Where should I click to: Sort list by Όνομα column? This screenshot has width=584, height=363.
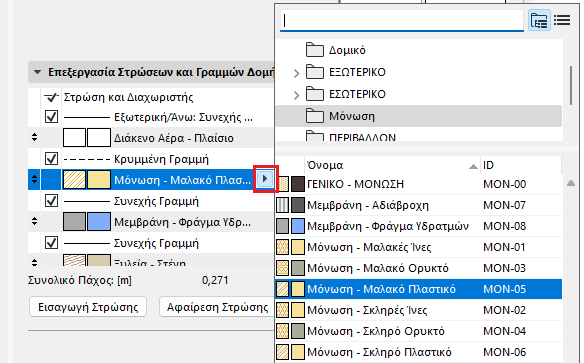(x=392, y=165)
